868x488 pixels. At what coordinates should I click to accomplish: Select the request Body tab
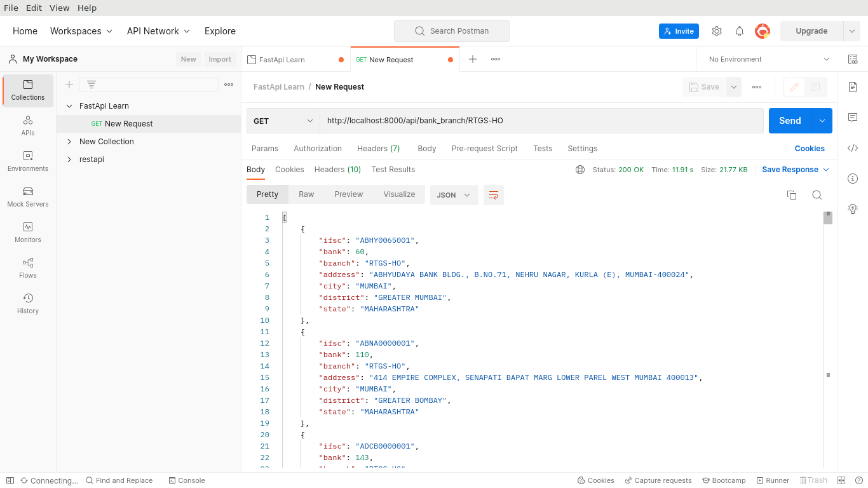pyautogui.click(x=427, y=149)
